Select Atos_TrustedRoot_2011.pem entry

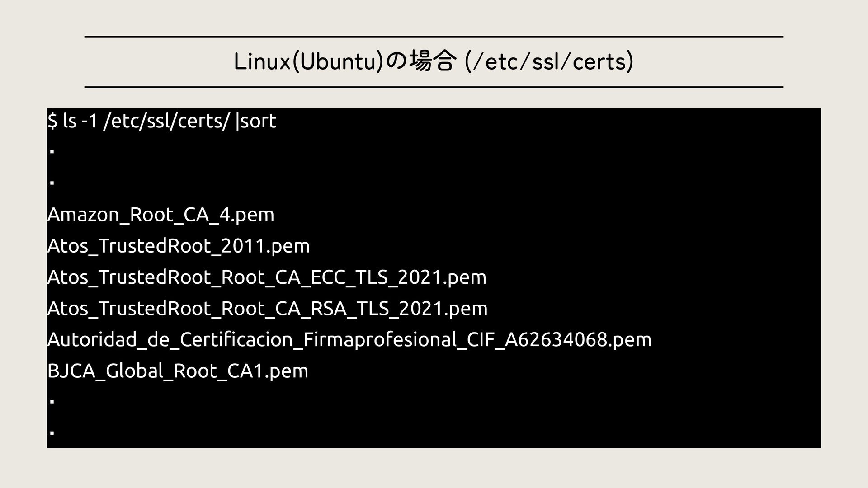[x=179, y=246]
